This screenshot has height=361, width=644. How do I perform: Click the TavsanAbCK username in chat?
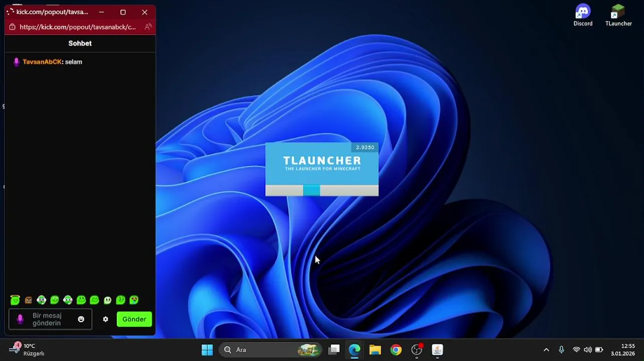(x=42, y=62)
